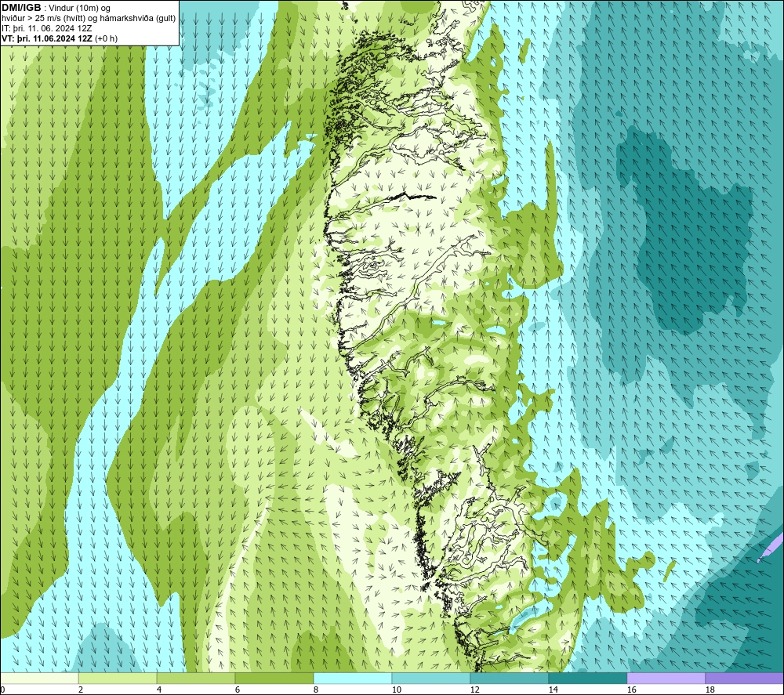Click the 8–10 m/s light cyan legend swatch
The height and width of the screenshot is (695, 784).
point(353,678)
